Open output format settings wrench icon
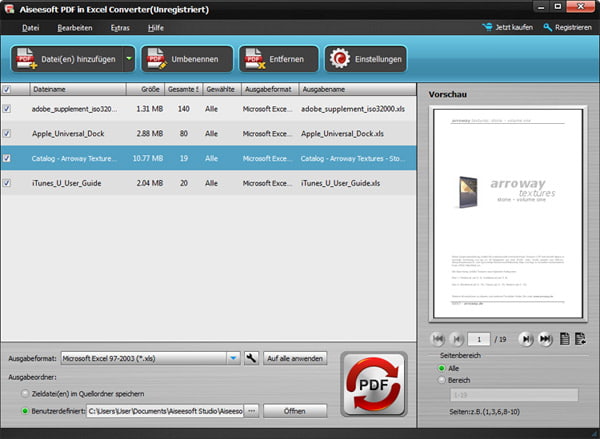This screenshot has height=439, width=600. coord(251,357)
